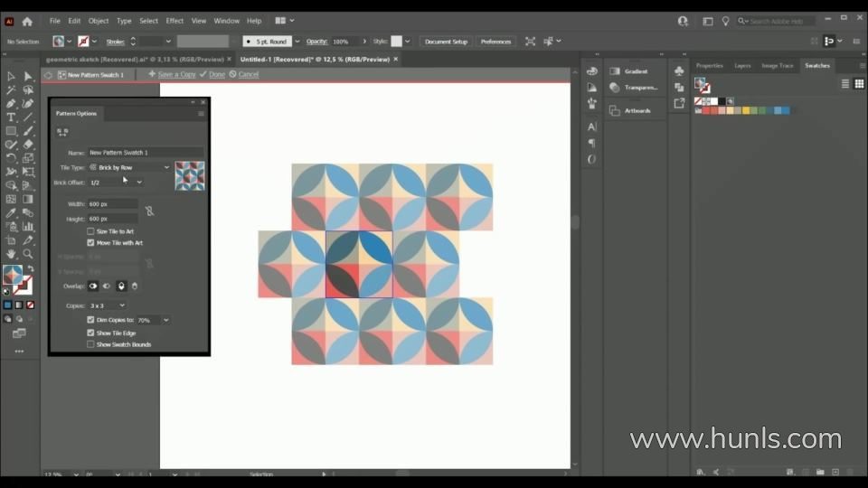Choose the Lasso tool
The height and width of the screenshot is (488, 868).
(28, 89)
